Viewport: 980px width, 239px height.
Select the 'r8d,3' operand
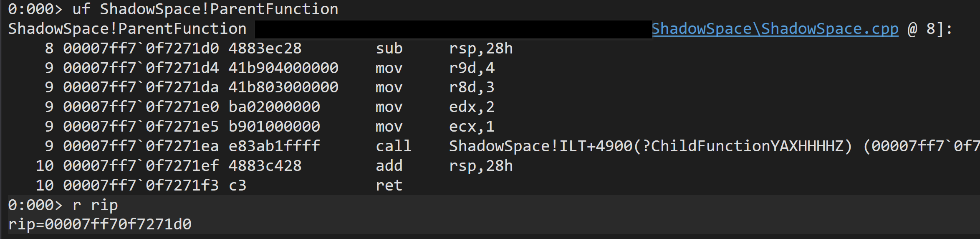472,87
